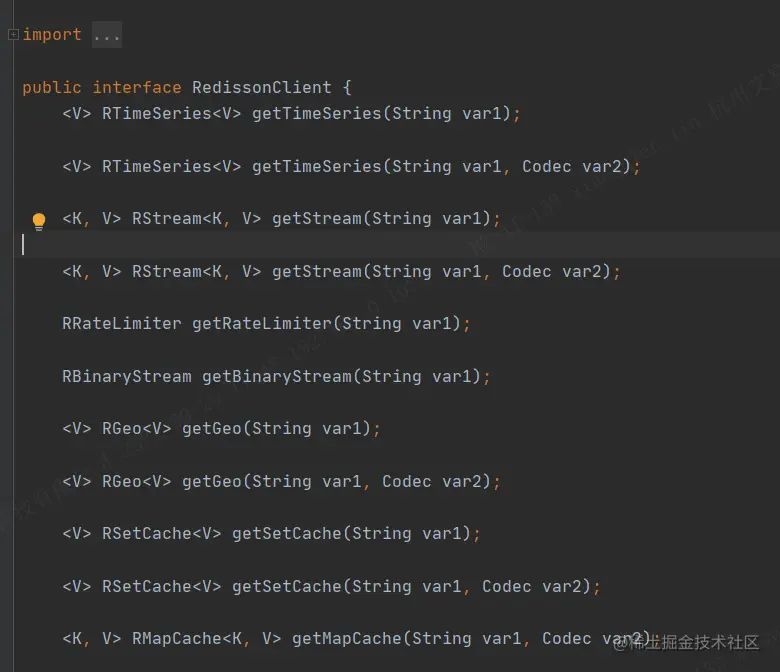Click getSetCache in the Codec var2 overload
The height and width of the screenshot is (672, 780).
[x=287, y=586]
